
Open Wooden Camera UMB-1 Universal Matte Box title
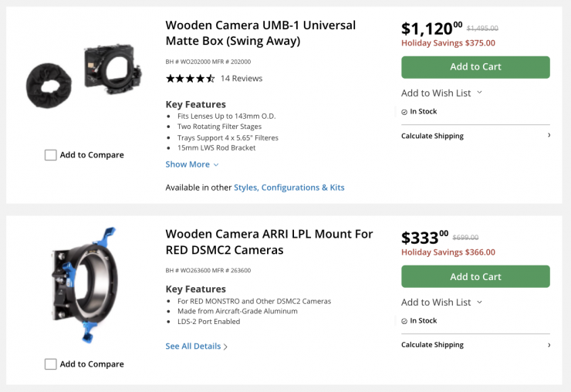(260, 32)
